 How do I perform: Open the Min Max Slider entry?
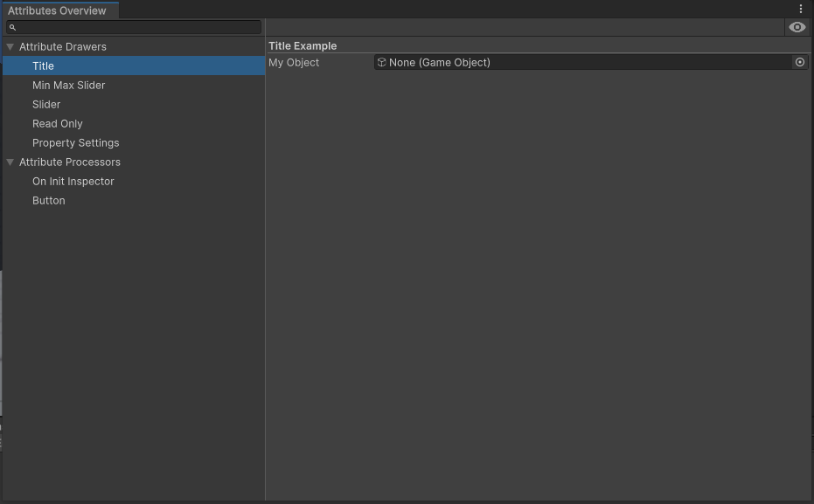click(68, 86)
